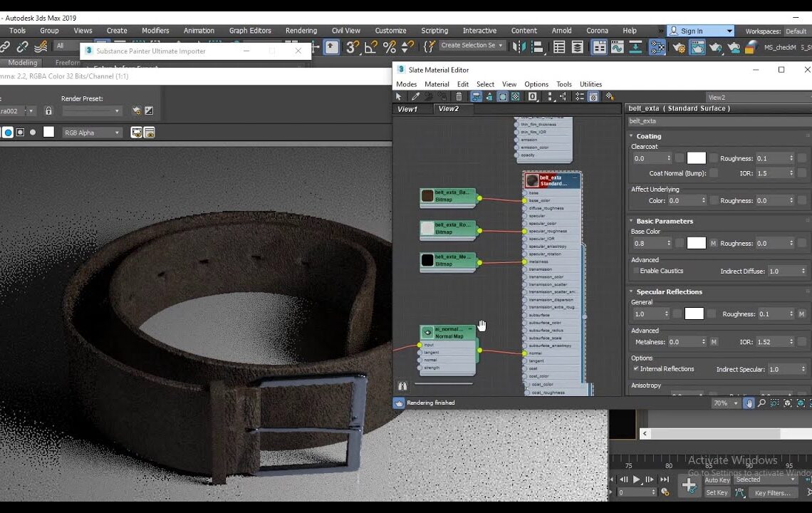This screenshot has height=513, width=812.
Task: Click the Delete Selected trash icon
Action: pyautogui.click(x=458, y=96)
